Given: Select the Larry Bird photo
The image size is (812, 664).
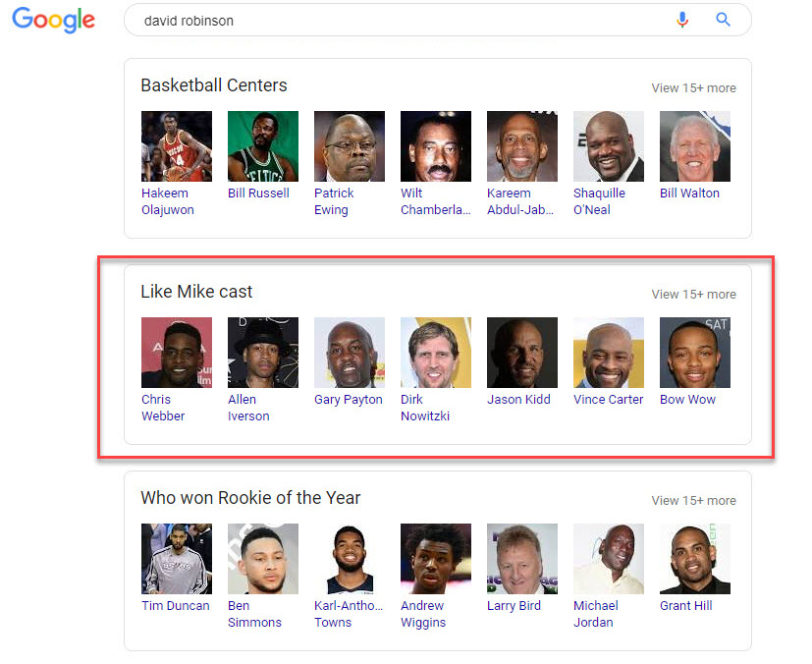Looking at the screenshot, I should tap(522, 559).
